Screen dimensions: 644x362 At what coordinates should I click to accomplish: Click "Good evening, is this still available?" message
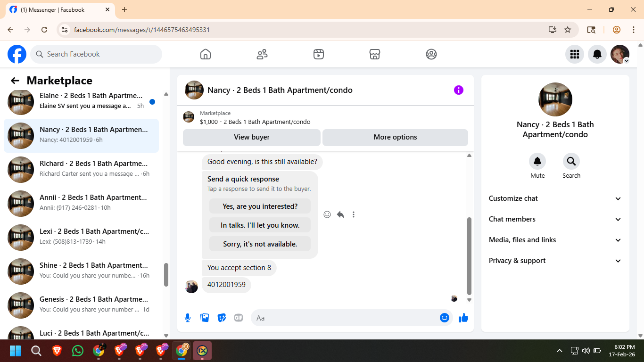tap(262, 162)
